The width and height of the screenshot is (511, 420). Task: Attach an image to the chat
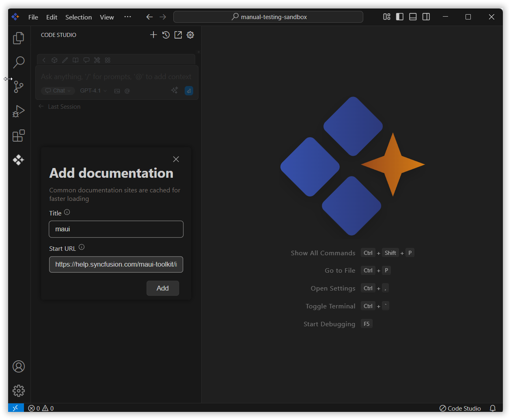(x=117, y=91)
